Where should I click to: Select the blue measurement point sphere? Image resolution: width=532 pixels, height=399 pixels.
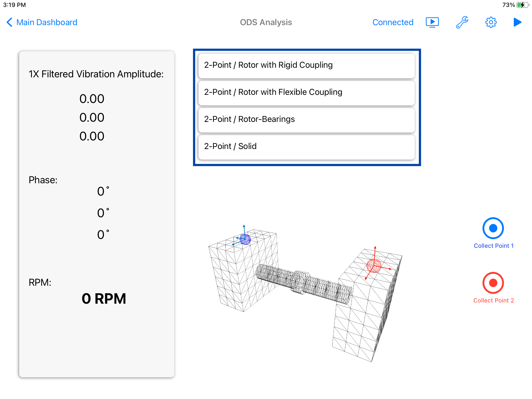click(245, 239)
